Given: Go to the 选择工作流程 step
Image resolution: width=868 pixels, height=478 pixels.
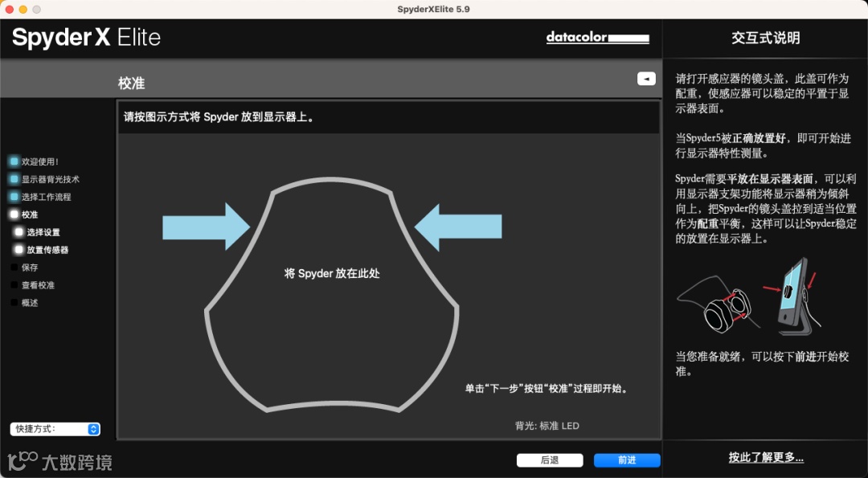Looking at the screenshot, I should click(40, 197).
